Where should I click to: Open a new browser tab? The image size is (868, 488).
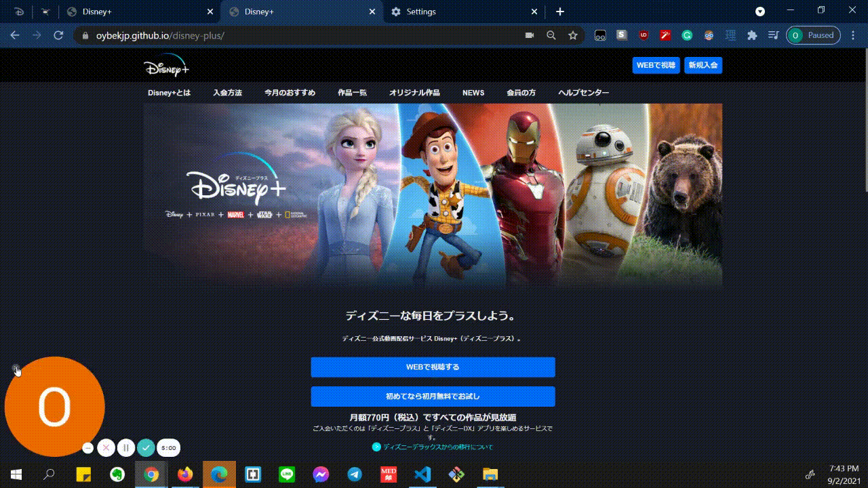tap(560, 12)
